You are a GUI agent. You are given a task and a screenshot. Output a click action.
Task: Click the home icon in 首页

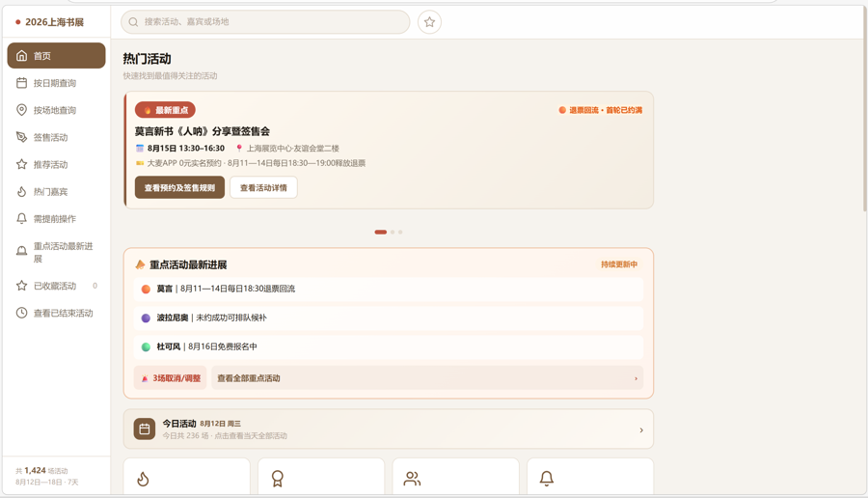(x=21, y=55)
